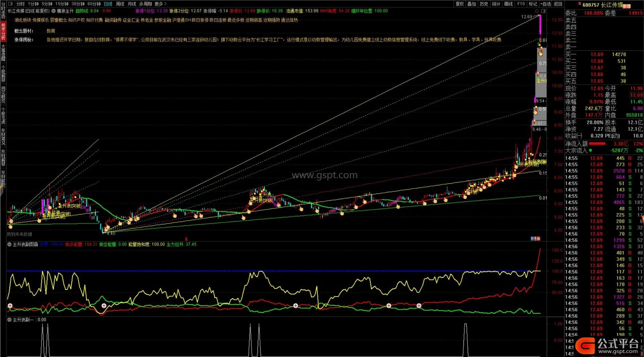Open the 复权 adjustment menu

coord(460,4)
